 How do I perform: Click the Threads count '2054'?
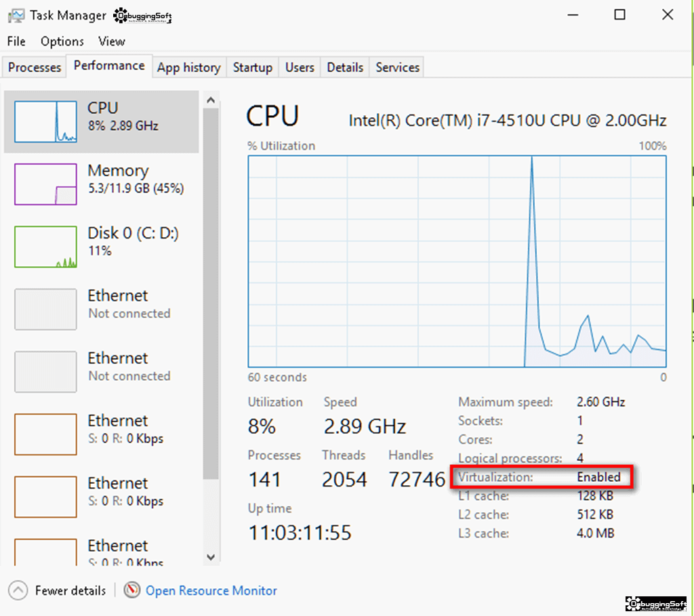(344, 479)
